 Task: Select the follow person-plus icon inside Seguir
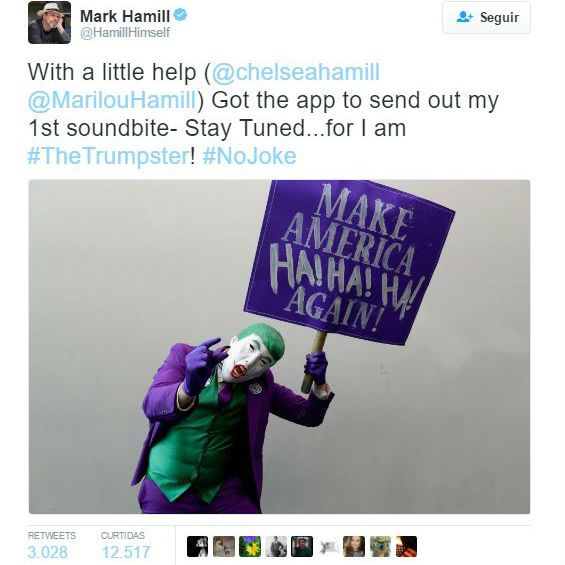point(464,17)
